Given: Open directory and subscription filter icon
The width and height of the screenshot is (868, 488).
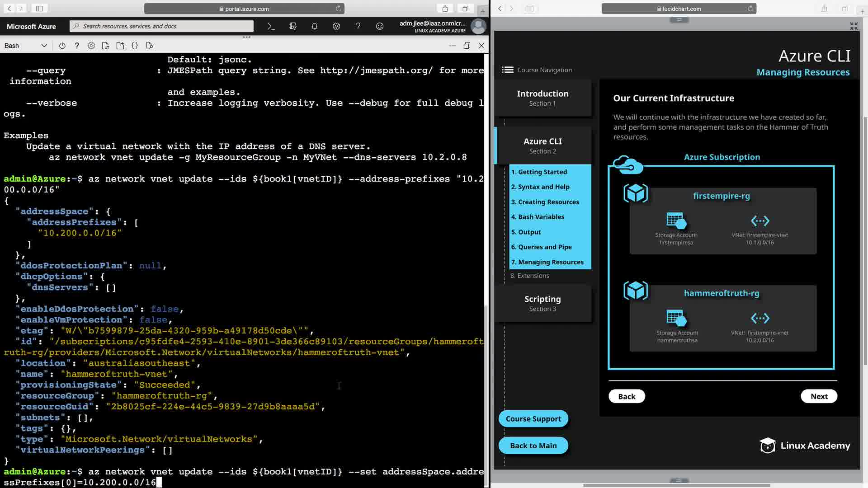Looking at the screenshot, I should pyautogui.click(x=293, y=26).
